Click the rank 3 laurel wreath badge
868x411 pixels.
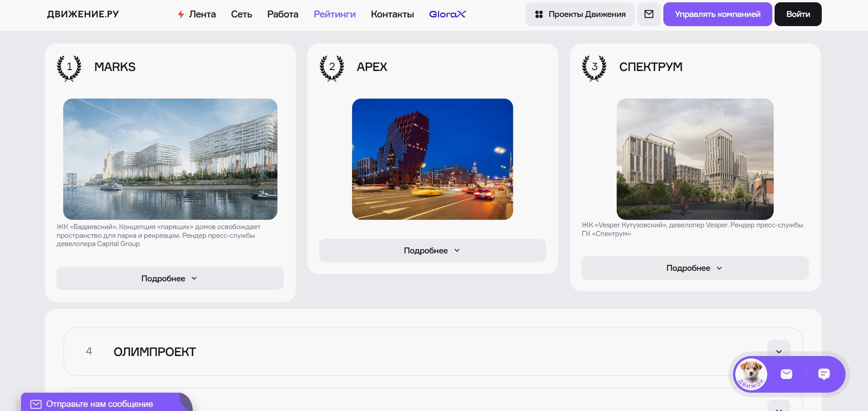pos(594,68)
